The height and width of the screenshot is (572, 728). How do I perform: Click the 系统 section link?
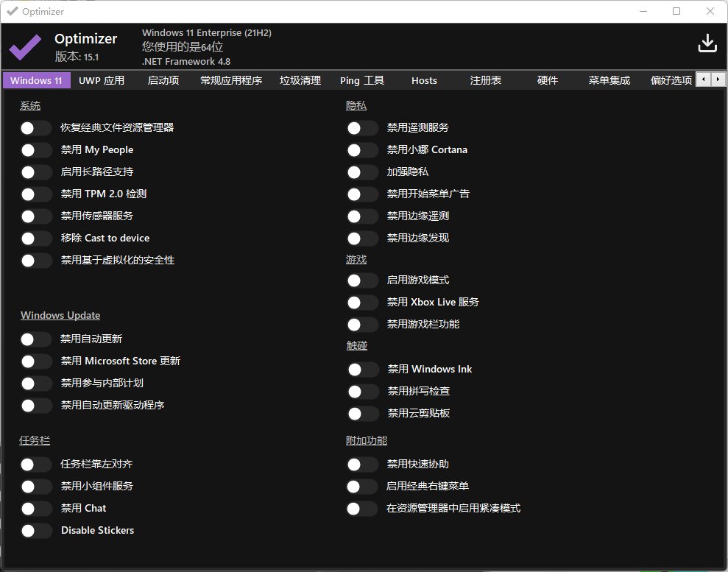(x=30, y=106)
